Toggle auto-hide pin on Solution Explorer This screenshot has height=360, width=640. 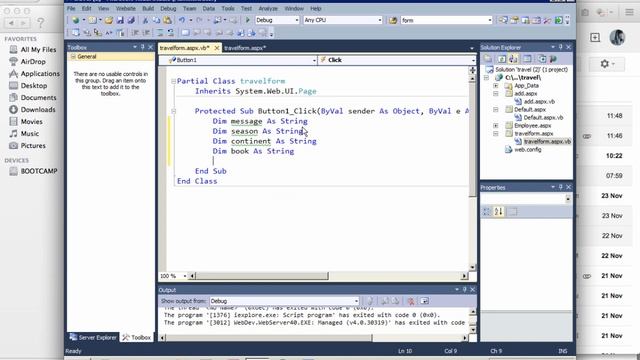(561, 47)
